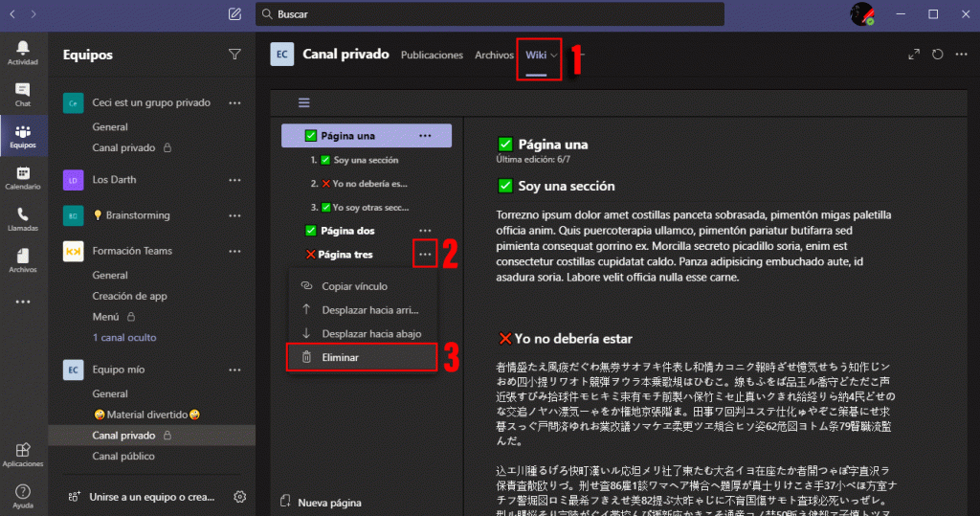The width and height of the screenshot is (980, 516).
Task: Click the Página una page title
Action: click(x=552, y=145)
